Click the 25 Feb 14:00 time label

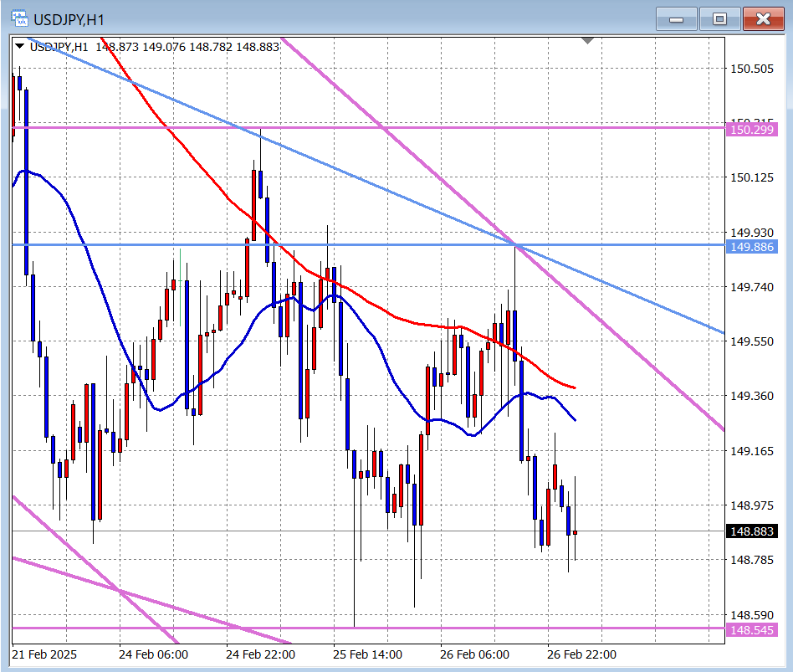point(367,654)
